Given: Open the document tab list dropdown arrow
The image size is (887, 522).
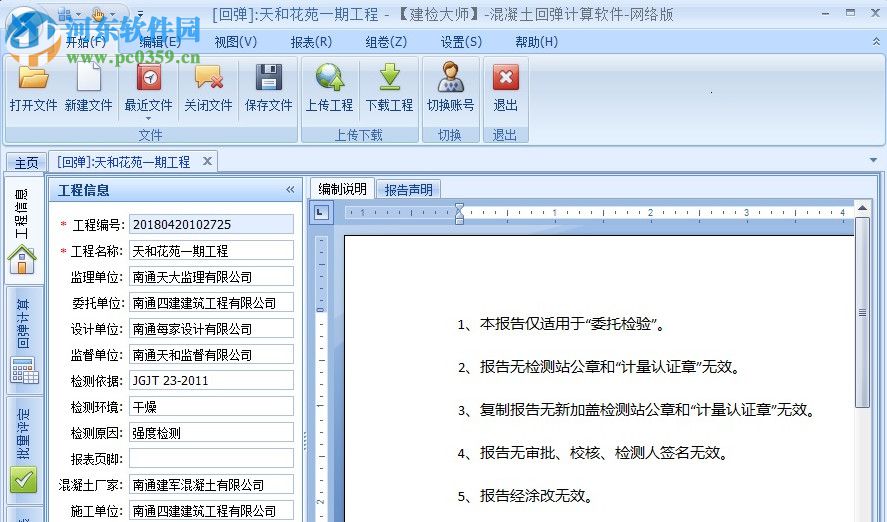Looking at the screenshot, I should click(x=873, y=161).
